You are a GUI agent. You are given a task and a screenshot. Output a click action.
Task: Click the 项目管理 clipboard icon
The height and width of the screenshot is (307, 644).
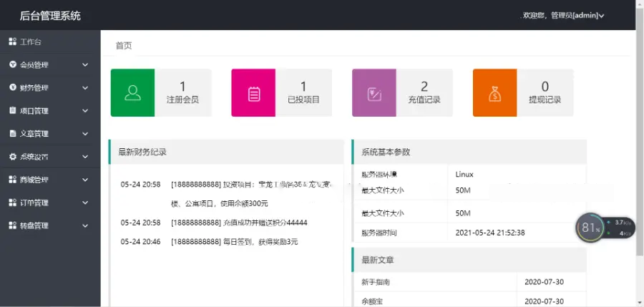coord(13,110)
